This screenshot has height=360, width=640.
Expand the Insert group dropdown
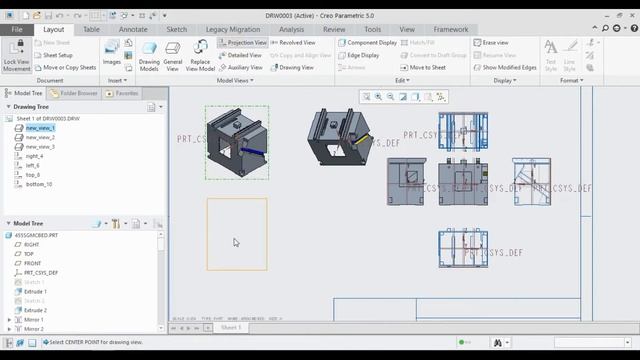pyautogui.click(x=118, y=80)
